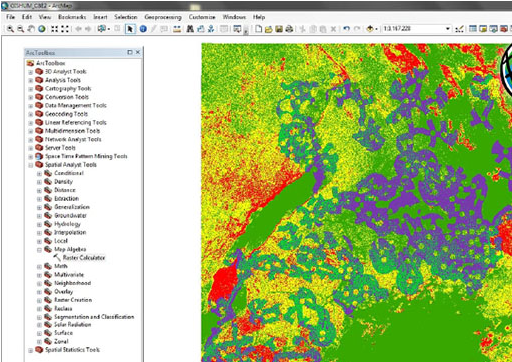Image resolution: width=512 pixels, height=362 pixels.
Task: Open the Find binoculars tool
Action: coord(190,29)
